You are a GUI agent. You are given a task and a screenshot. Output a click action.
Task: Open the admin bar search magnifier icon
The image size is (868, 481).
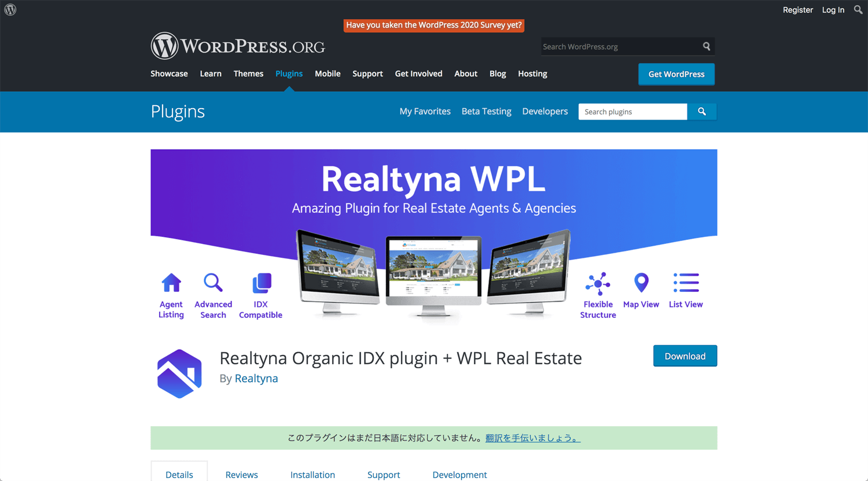pyautogui.click(x=858, y=10)
